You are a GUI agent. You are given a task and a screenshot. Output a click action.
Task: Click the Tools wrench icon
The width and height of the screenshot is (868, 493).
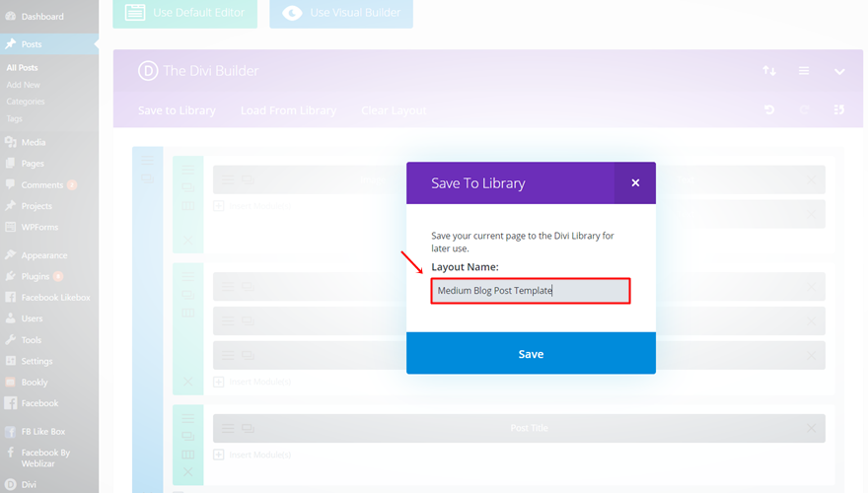point(11,340)
